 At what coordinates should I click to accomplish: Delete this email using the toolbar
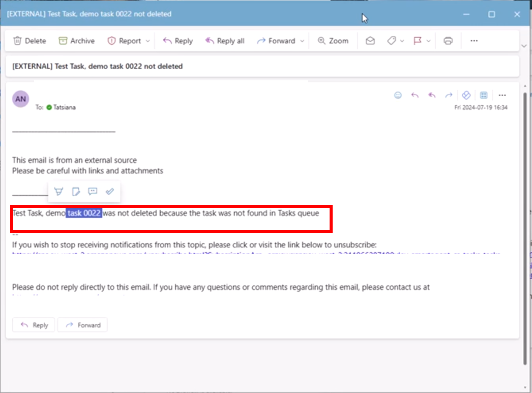[x=29, y=41]
